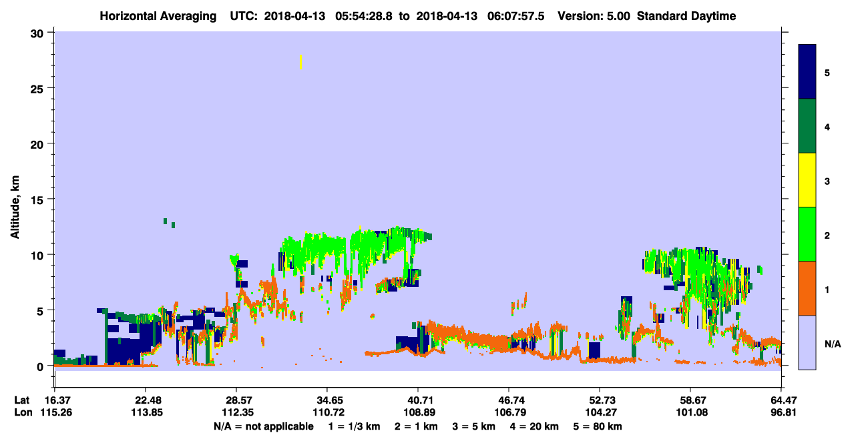Click the 'Lat' row label
The width and height of the screenshot is (868, 445).
click(22, 400)
